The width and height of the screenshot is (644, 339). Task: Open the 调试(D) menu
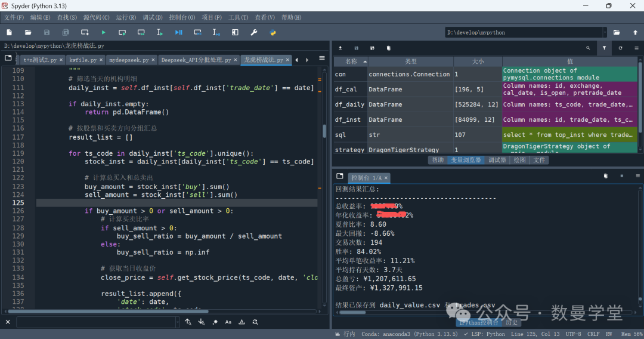[153, 17]
